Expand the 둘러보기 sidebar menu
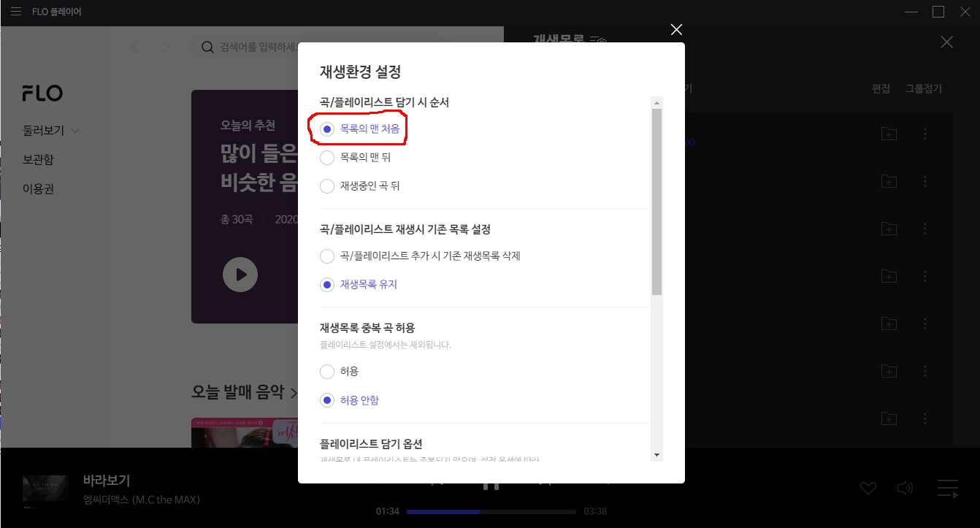This screenshot has height=528, width=980. [51, 131]
